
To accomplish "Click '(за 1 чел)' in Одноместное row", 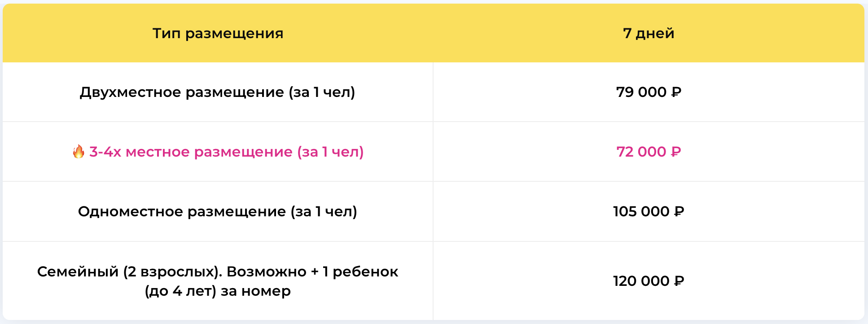I will [324, 211].
